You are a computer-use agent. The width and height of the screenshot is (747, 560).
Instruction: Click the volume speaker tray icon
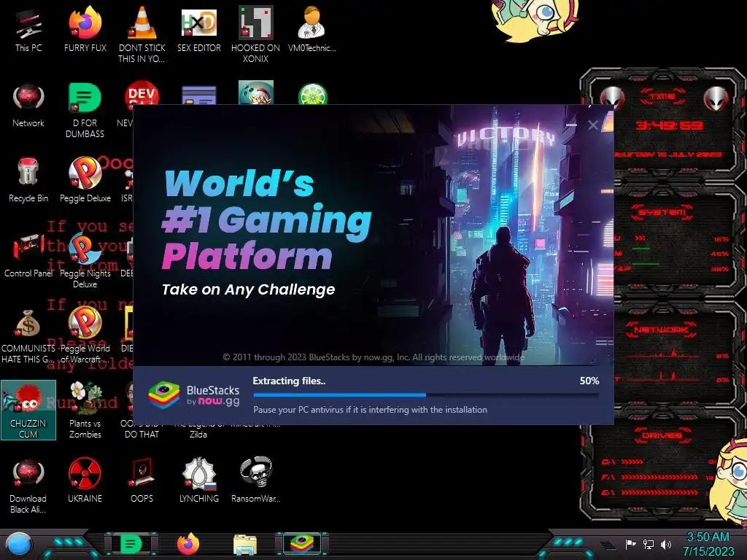click(x=665, y=544)
